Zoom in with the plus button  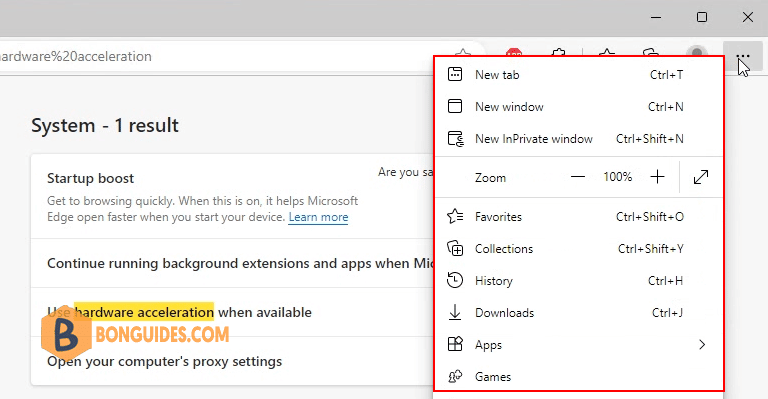point(657,177)
